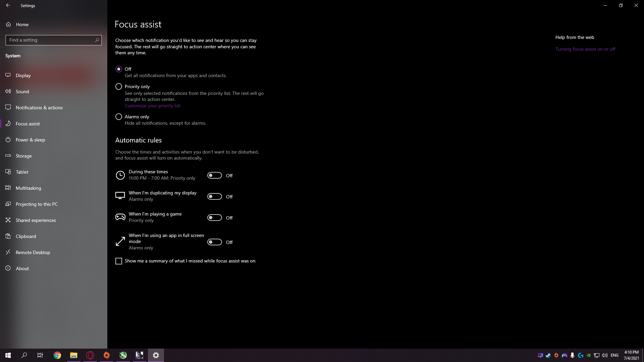The width and height of the screenshot is (644, 362).
Task: Open Projecting to this PC settings
Action: click(x=54, y=204)
